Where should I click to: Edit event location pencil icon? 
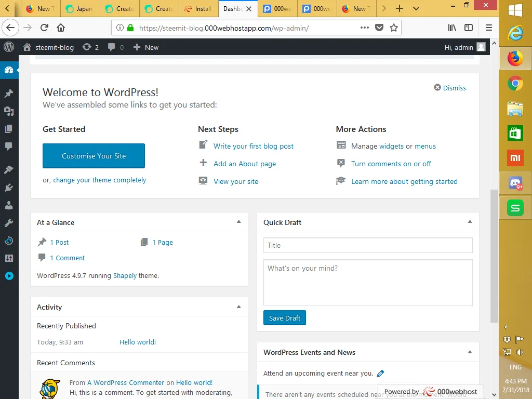coord(381,373)
